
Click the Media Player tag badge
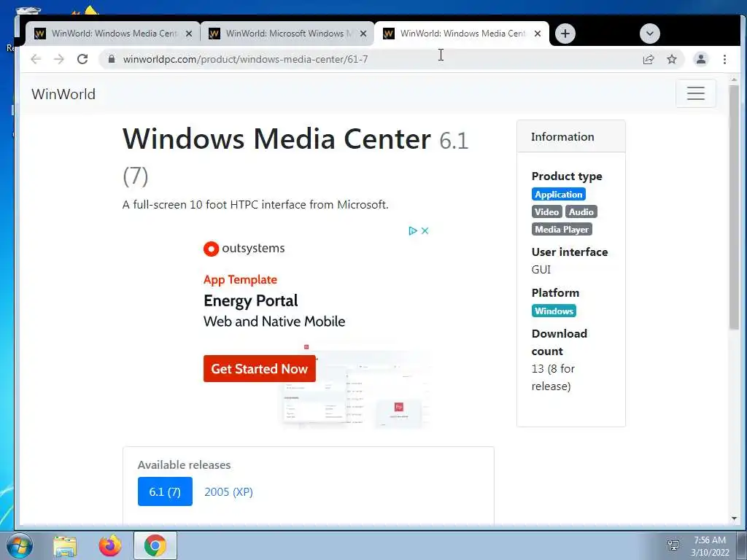click(x=562, y=230)
